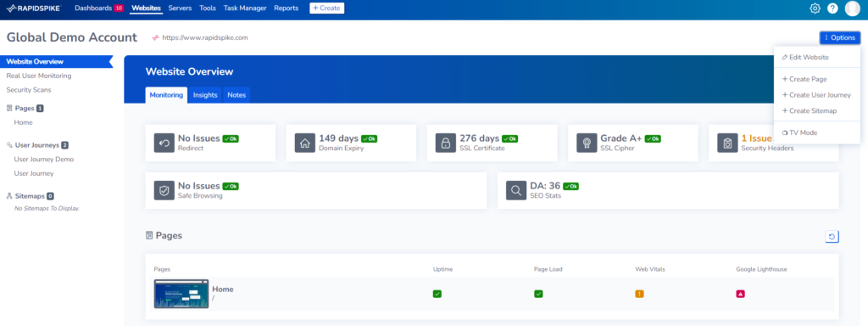
Task: Click the 1 Issue Security Headers value
Action: [756, 138]
